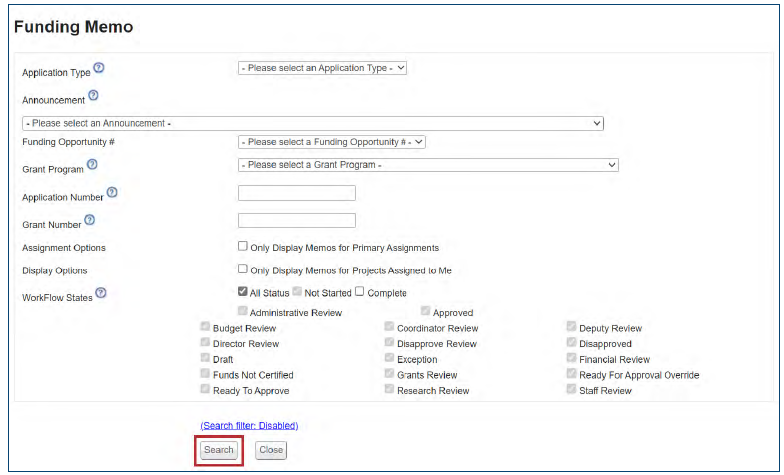Screen dimensions: 784x475
Task: Uncheck the All Status checkbox
Action: [243, 292]
